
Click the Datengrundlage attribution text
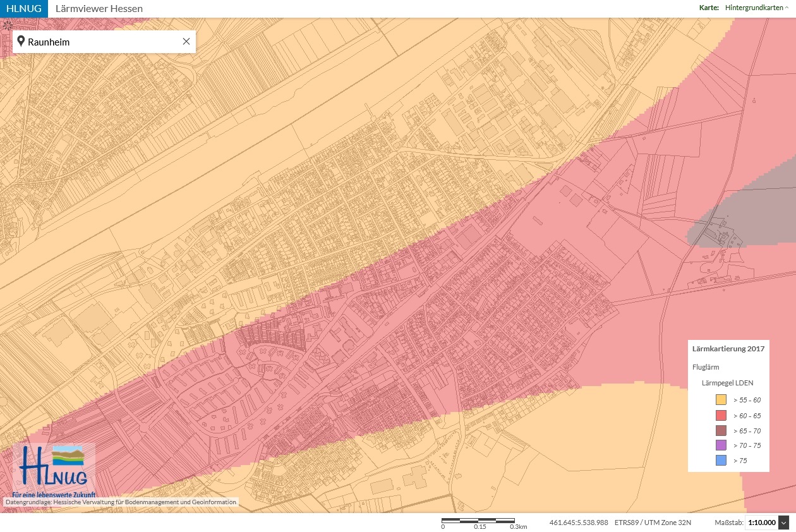(x=121, y=502)
